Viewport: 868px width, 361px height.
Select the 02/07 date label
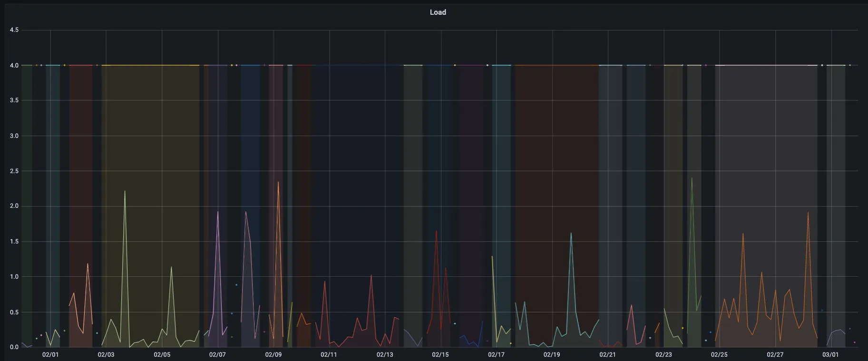click(217, 355)
